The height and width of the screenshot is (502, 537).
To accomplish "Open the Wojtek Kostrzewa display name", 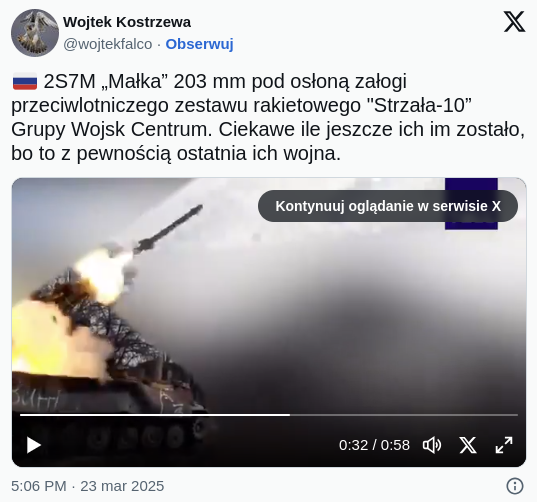I will 127,22.
